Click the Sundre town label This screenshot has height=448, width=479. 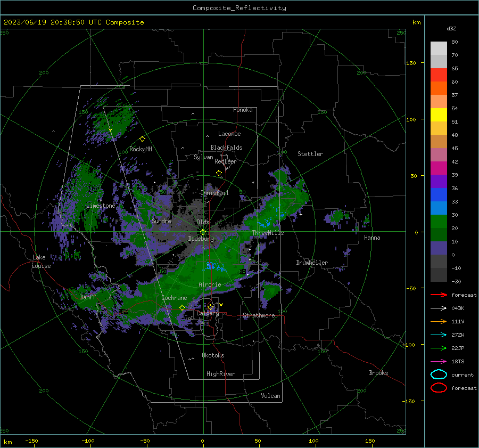161,221
